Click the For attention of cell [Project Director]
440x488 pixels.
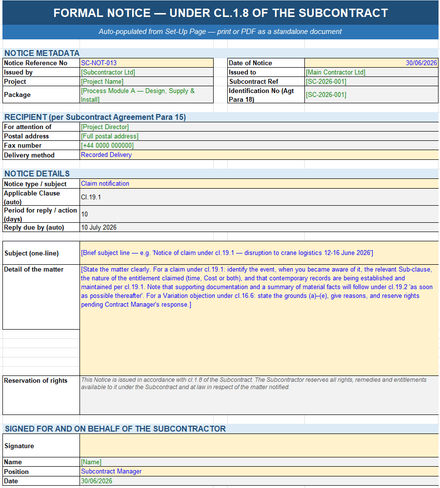tap(259, 127)
